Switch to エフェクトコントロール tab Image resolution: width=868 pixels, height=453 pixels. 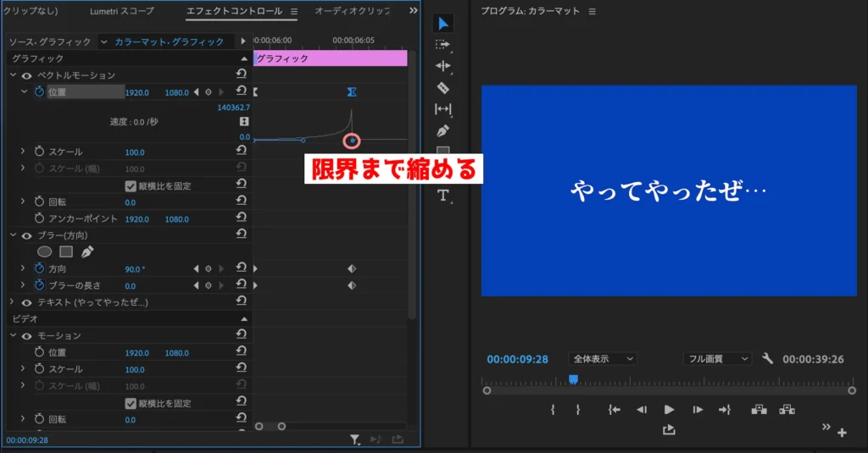click(234, 10)
